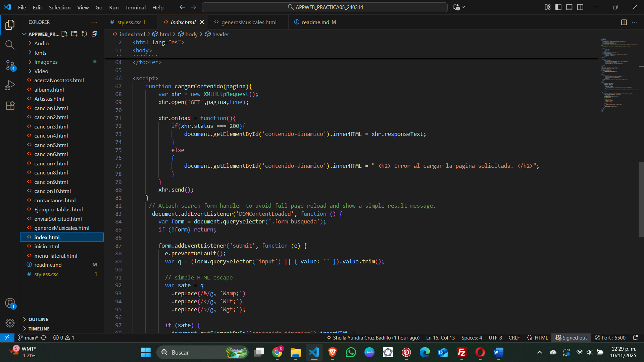Viewport: 644px width, 362px height.
Task: Toggle the primary side bar visibility
Action: pos(558,7)
